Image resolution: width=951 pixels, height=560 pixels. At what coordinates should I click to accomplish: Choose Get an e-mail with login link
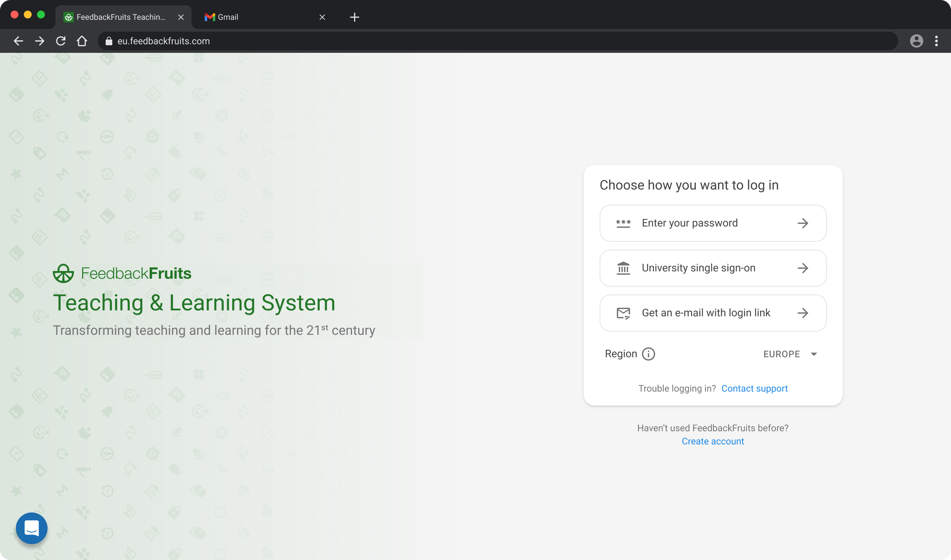pyautogui.click(x=713, y=313)
